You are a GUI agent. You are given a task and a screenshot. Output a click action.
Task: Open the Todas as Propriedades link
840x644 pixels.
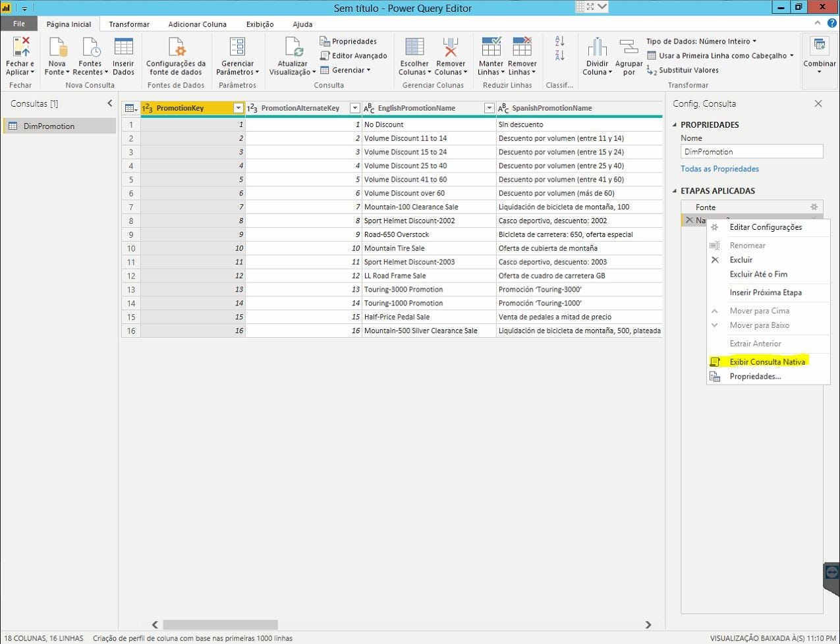click(x=719, y=169)
